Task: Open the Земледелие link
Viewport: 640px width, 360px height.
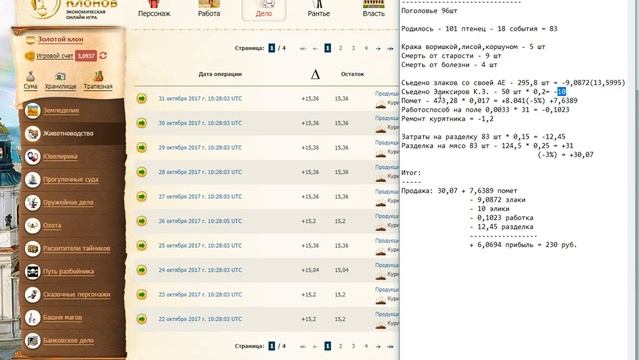Action: (61, 110)
